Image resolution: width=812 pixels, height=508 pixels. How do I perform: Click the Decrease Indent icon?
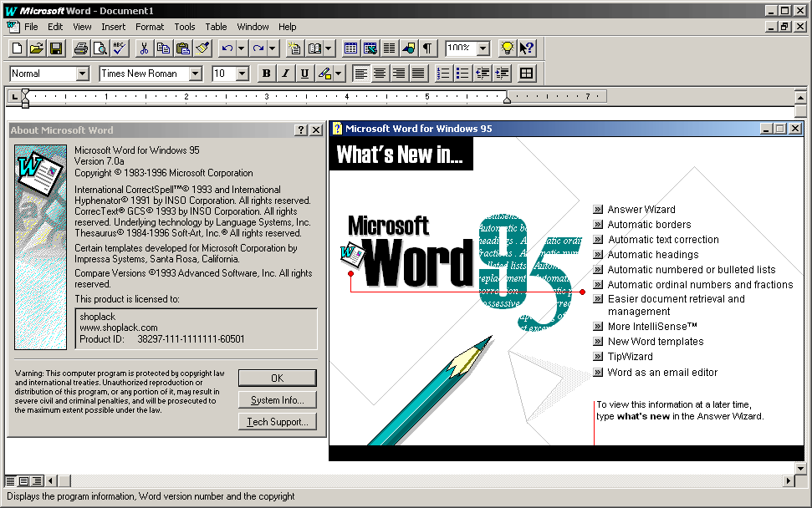pyautogui.click(x=483, y=74)
